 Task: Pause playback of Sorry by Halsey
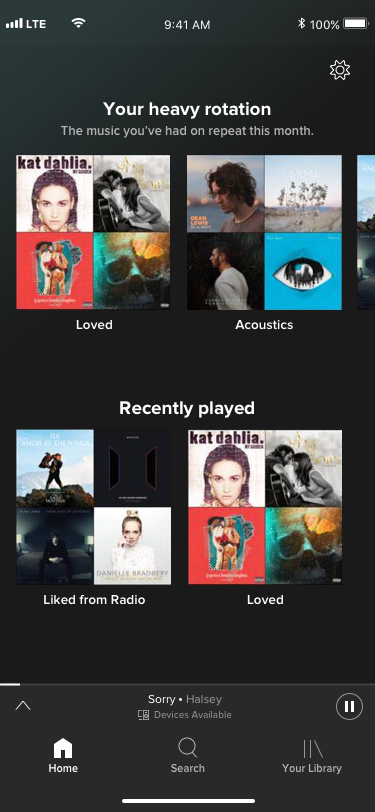[x=350, y=706]
